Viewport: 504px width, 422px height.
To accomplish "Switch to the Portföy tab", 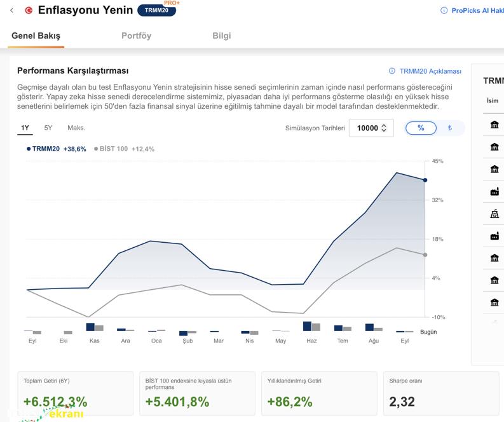I will (x=136, y=36).
